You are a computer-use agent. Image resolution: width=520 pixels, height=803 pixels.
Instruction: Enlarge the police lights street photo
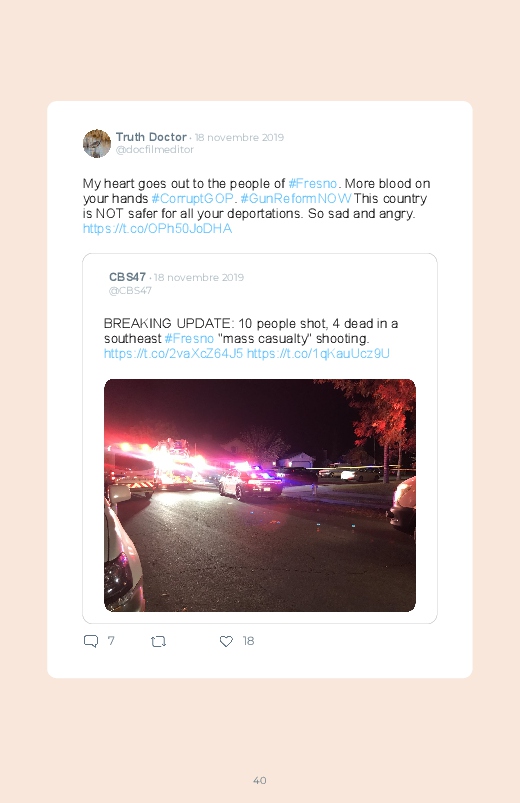point(260,495)
